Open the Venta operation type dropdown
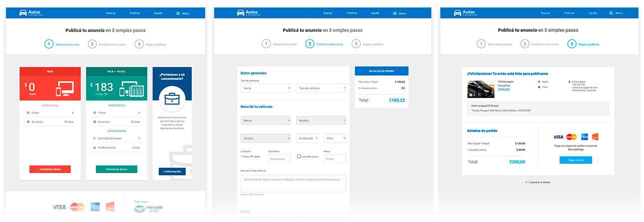This screenshot has width=644, height=222. click(x=266, y=88)
